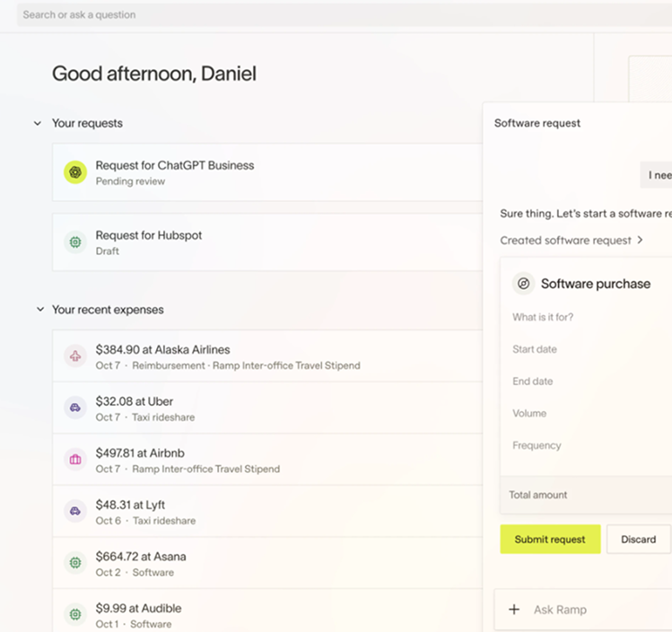Click the plus icon beside Ask Ramp
672x632 pixels.
tap(514, 610)
